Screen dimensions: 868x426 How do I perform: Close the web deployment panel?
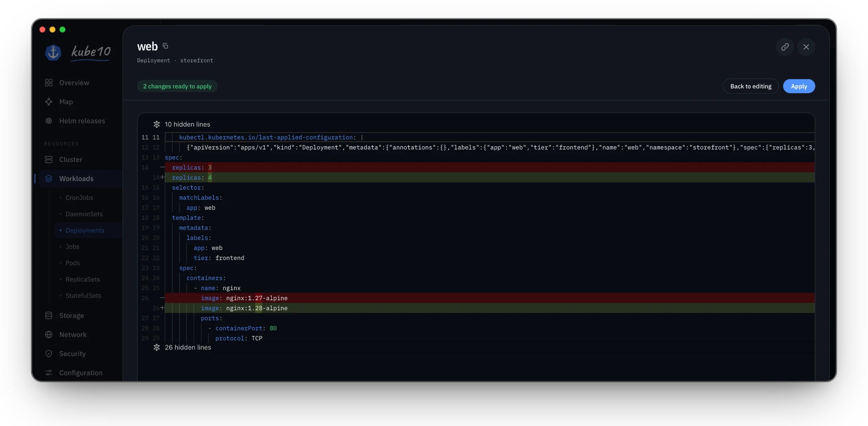[x=806, y=47]
